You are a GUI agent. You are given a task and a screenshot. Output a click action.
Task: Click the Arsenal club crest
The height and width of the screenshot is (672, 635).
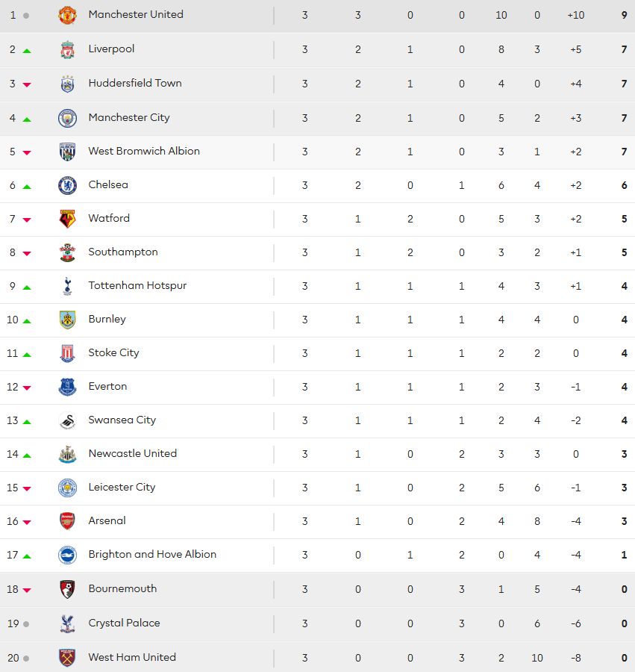[x=67, y=521]
